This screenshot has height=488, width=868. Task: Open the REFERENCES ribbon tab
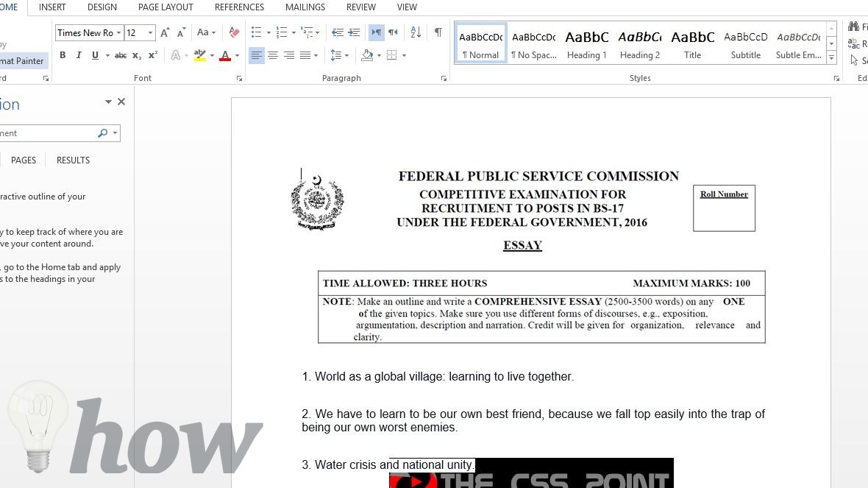239,7
